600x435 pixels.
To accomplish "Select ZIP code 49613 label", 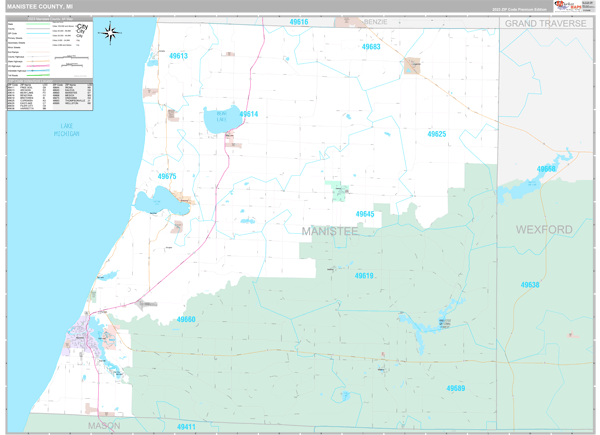I will click(x=178, y=56).
